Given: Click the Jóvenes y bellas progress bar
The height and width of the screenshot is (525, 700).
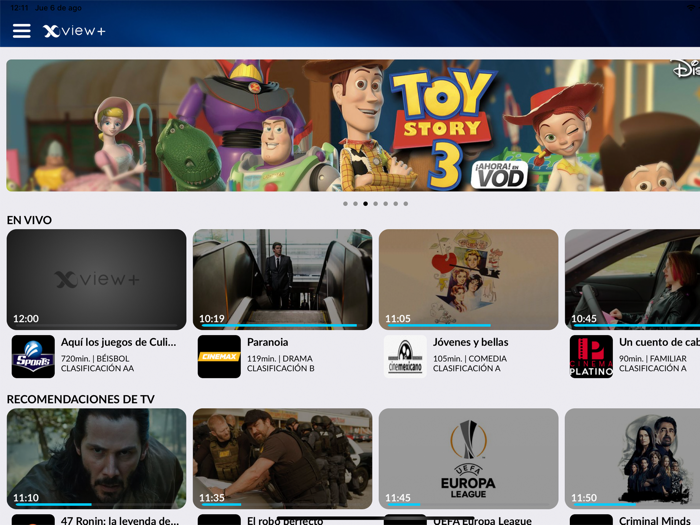Looking at the screenshot, I should point(469,325).
